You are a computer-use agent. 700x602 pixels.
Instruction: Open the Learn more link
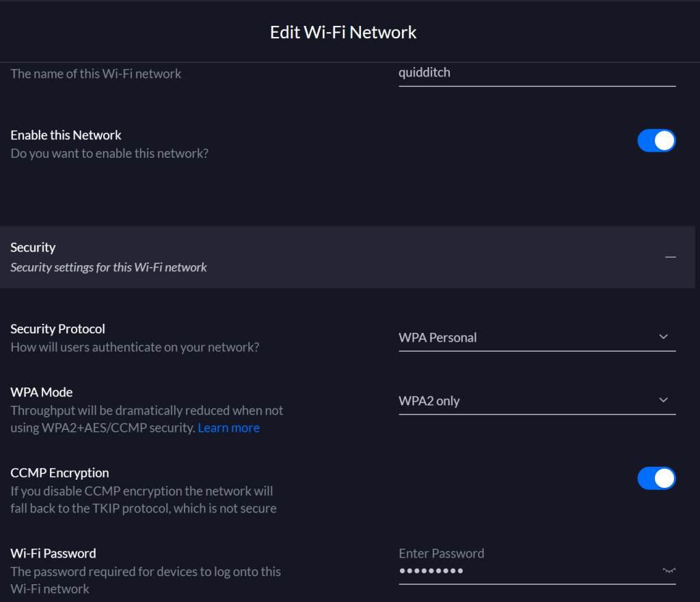pos(228,428)
